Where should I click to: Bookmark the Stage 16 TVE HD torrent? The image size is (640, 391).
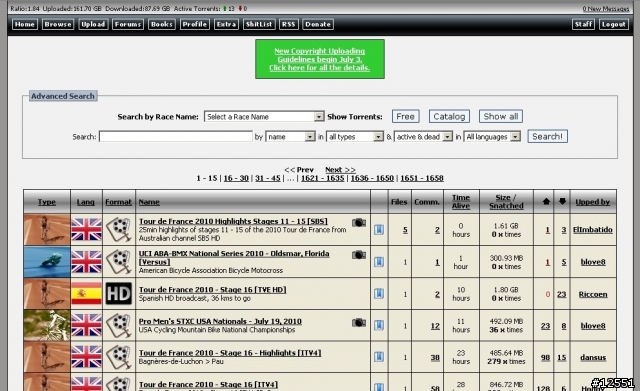coord(379,293)
